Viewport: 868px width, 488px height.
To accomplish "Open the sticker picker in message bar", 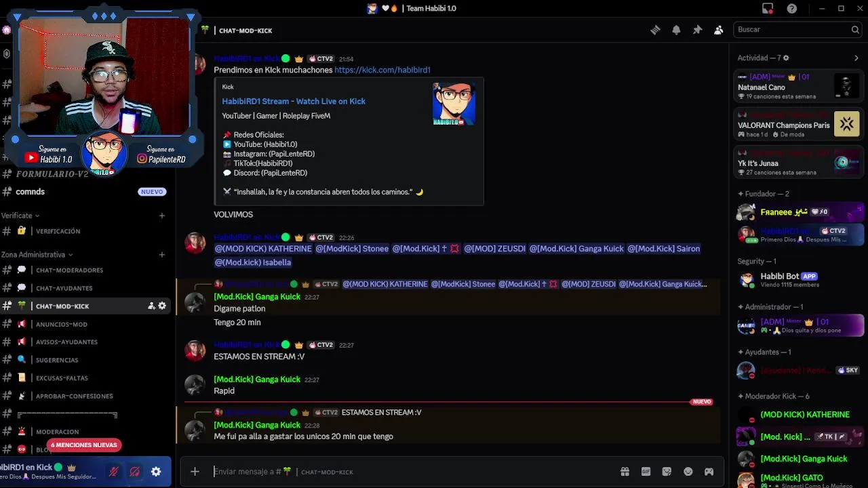I will click(667, 472).
